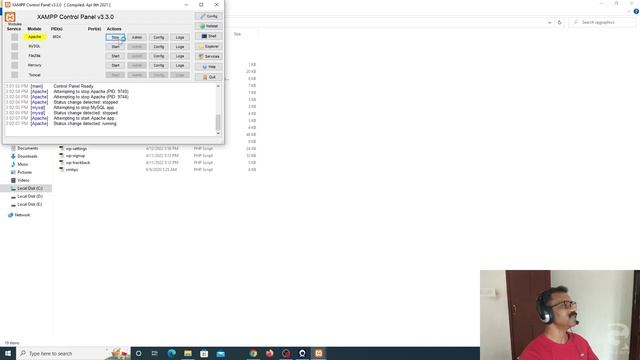
Task: Click the taskbar search box
Action: (73, 353)
